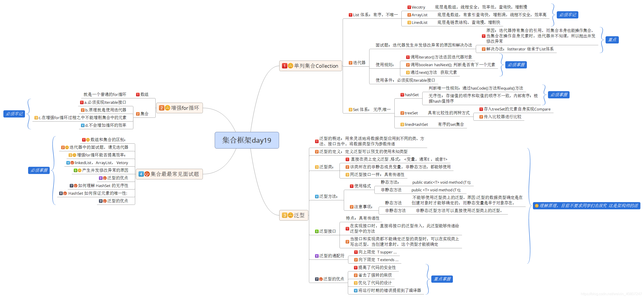Click angry face icon on 集合最最常见面试题
This screenshot has height=298, width=644.
(147, 174)
